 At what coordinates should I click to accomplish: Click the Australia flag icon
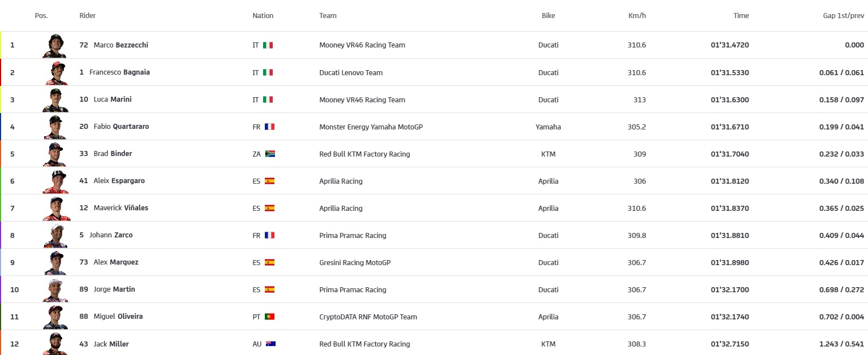click(270, 344)
